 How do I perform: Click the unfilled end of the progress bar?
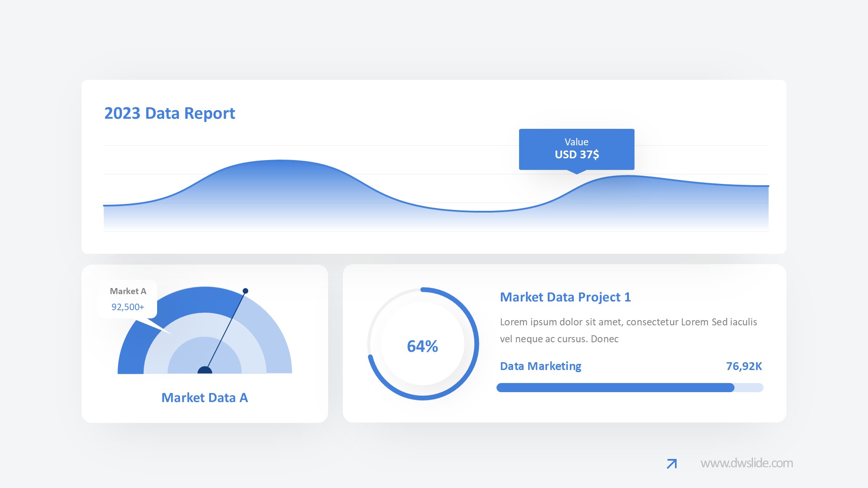pyautogui.click(x=749, y=387)
